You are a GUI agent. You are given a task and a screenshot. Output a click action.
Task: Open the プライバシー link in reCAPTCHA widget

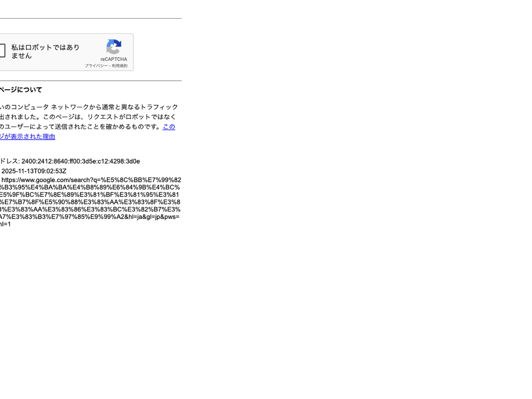96,66
